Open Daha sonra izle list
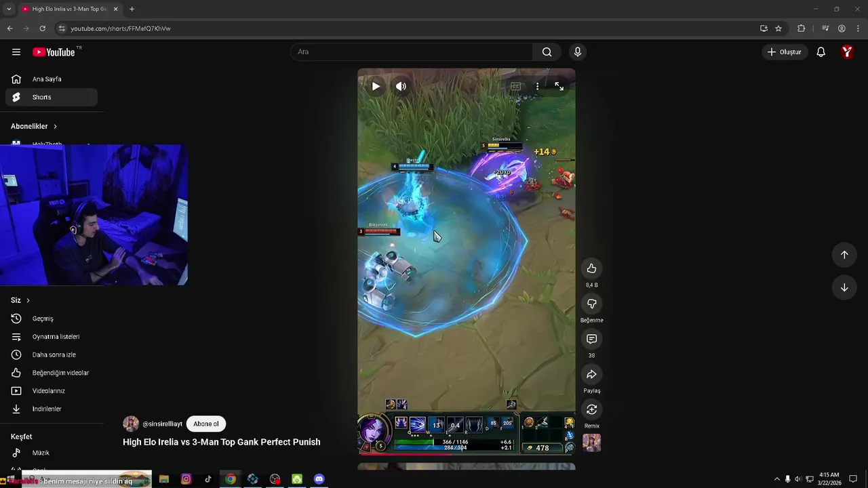 pos(52,354)
